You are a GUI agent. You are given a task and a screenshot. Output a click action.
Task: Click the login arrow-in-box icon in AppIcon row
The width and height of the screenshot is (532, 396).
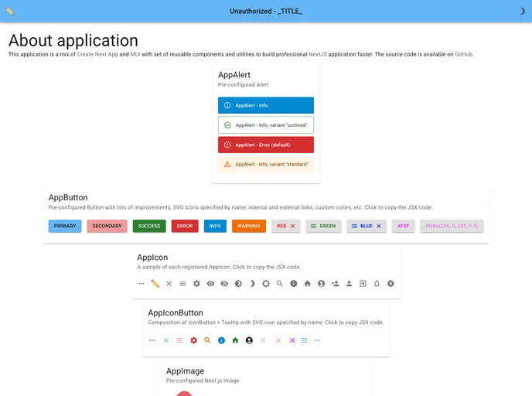pos(363,283)
